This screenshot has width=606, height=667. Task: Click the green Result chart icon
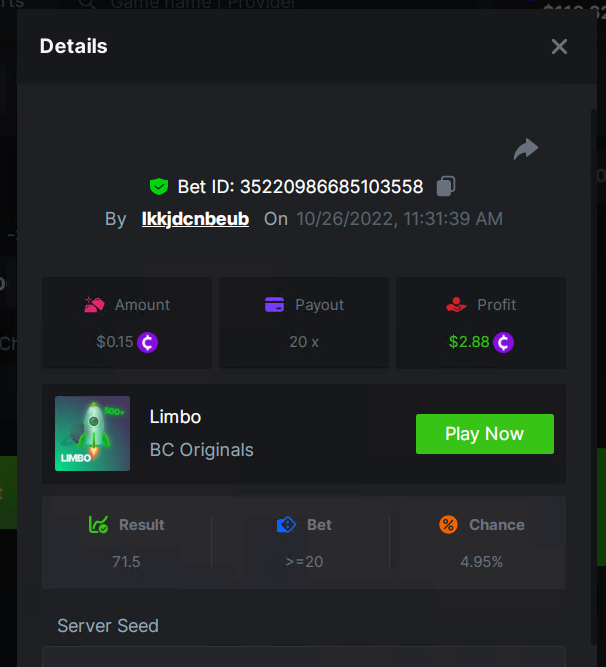[x=98, y=524]
